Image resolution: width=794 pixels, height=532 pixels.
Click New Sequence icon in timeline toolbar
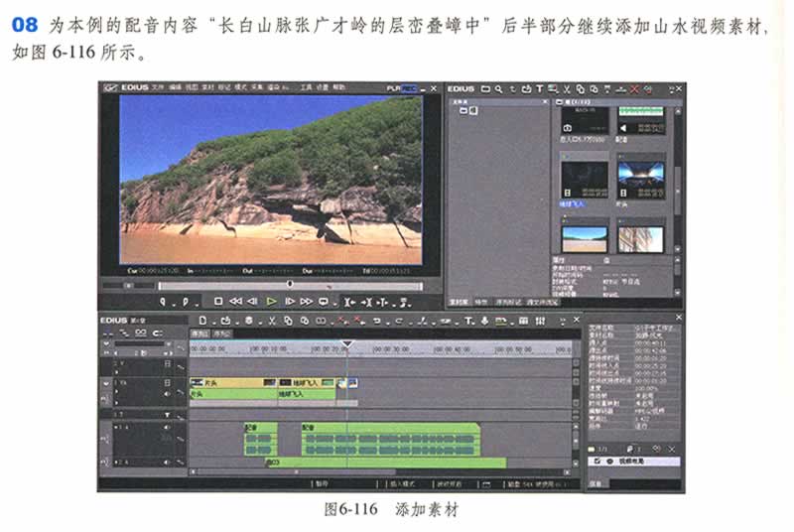click(x=203, y=321)
